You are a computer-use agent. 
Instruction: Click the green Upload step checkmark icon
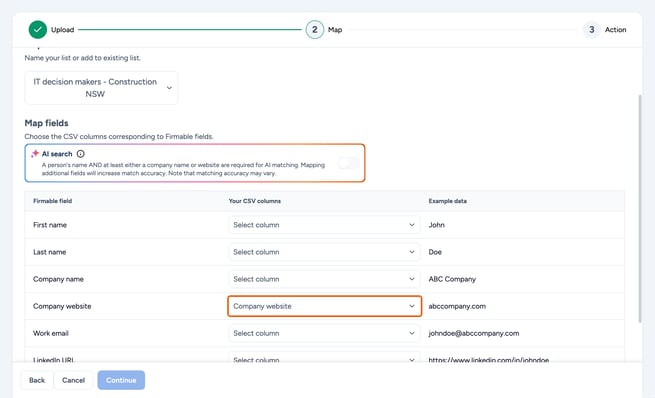38,30
